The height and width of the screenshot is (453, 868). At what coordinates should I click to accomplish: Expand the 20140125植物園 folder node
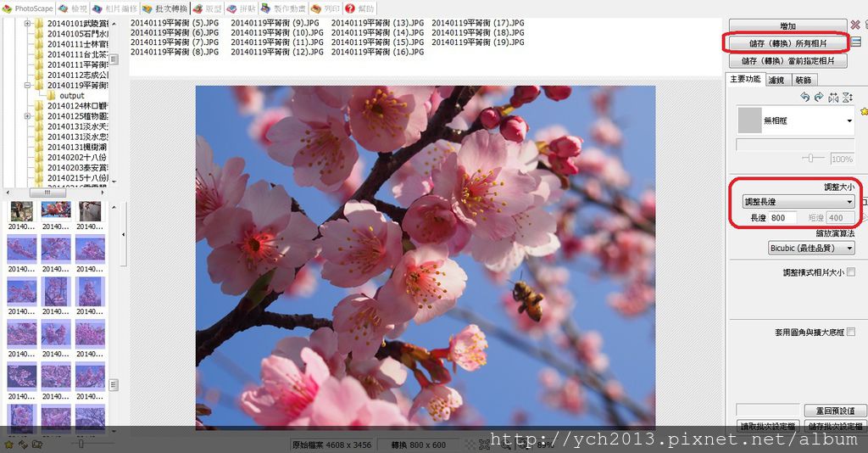[x=27, y=116]
